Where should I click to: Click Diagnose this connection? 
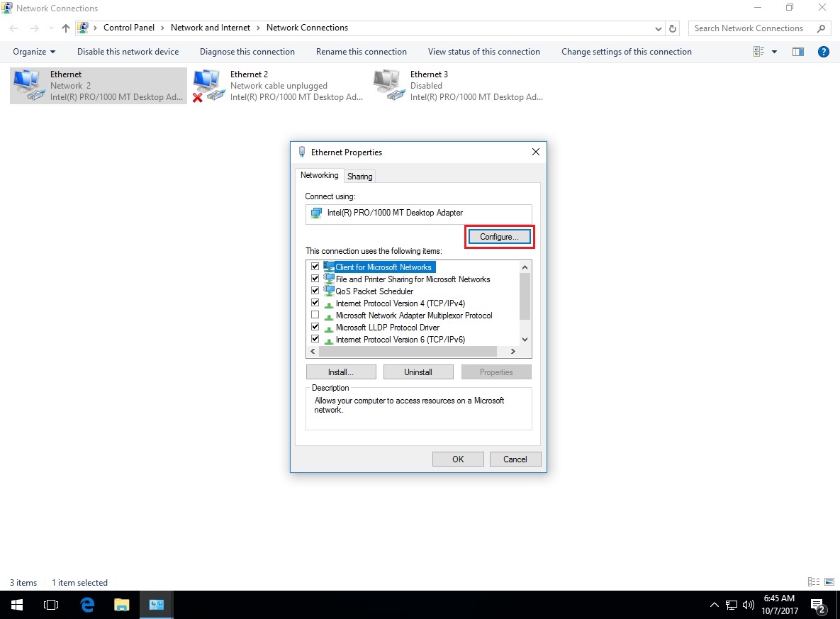[x=247, y=52]
